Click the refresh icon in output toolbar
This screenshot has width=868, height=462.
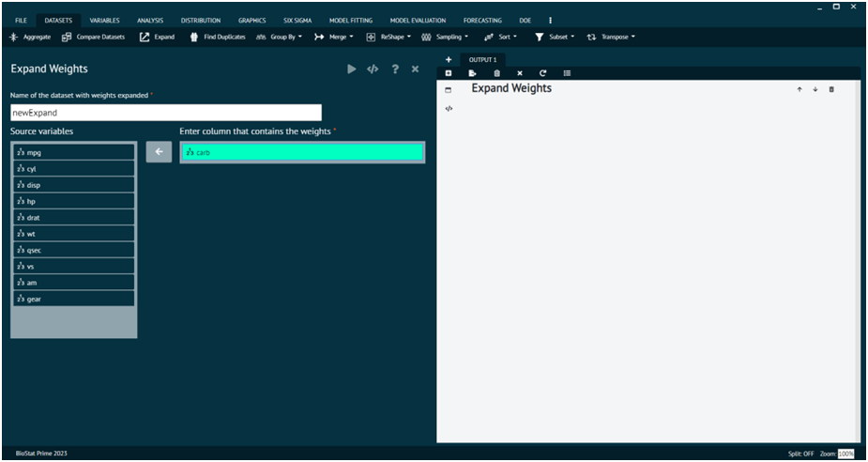tap(542, 73)
